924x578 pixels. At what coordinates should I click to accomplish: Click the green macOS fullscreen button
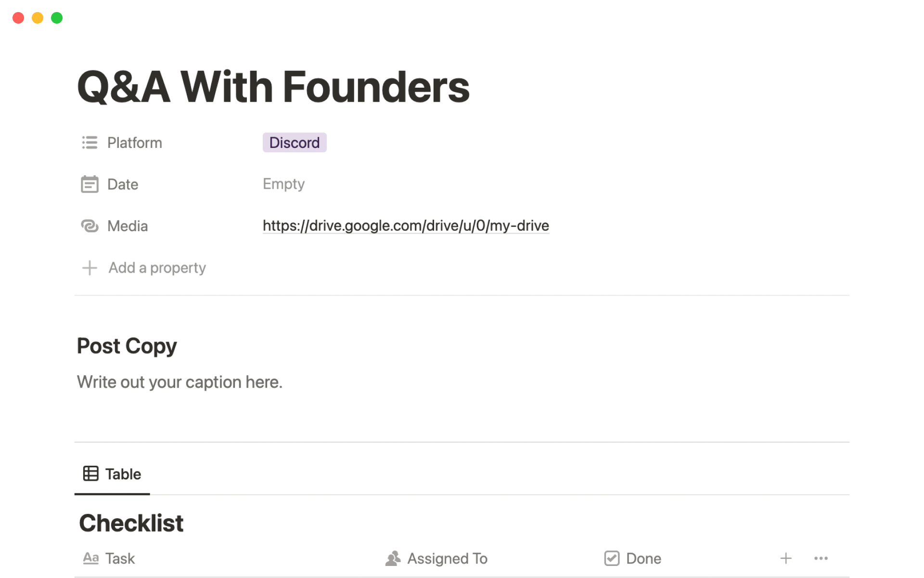[57, 18]
